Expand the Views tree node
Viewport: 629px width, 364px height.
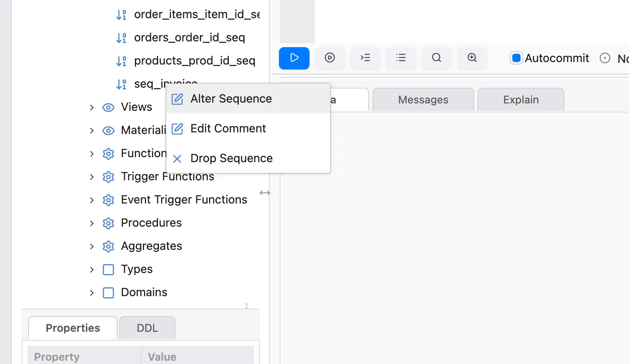(x=92, y=108)
